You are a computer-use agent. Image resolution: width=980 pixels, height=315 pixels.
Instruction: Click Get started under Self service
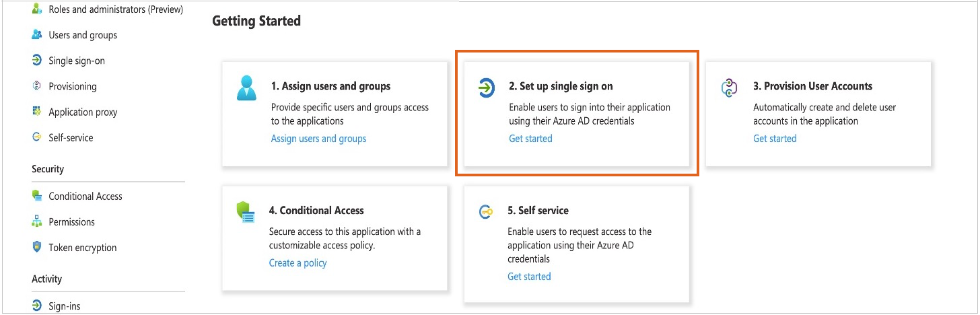529,276
